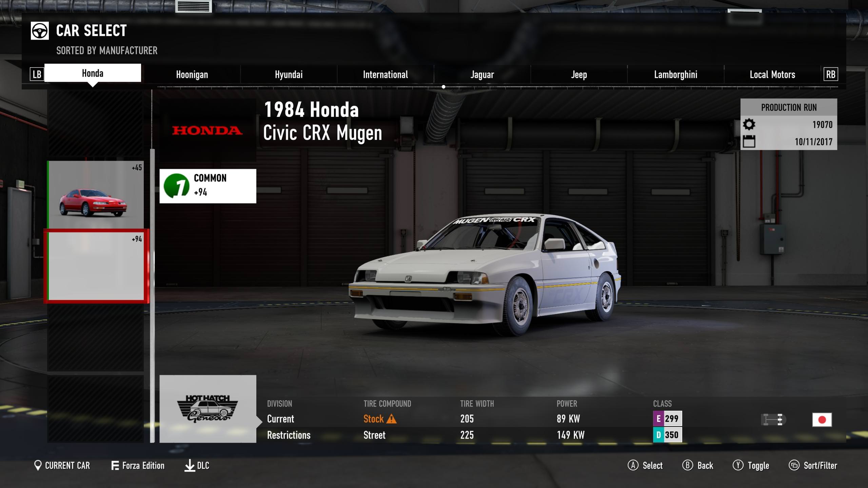
Task: Click the date 10/11/2017
Action: (813, 142)
